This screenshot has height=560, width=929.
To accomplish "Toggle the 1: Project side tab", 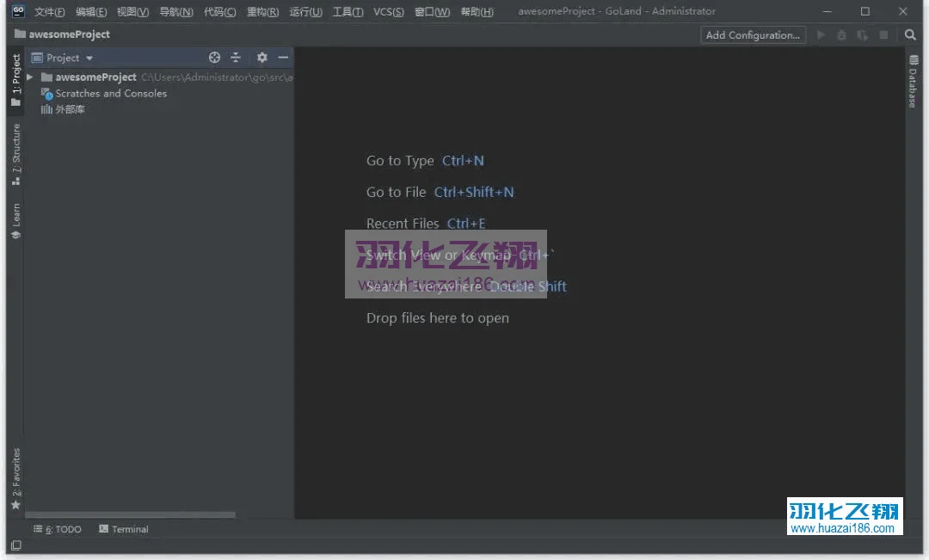I will pyautogui.click(x=15, y=80).
